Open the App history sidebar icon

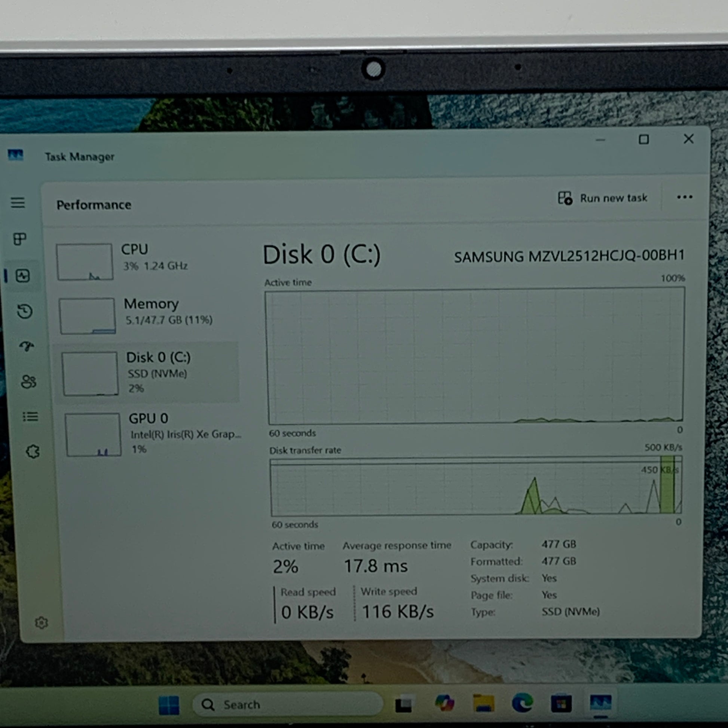coord(25,312)
